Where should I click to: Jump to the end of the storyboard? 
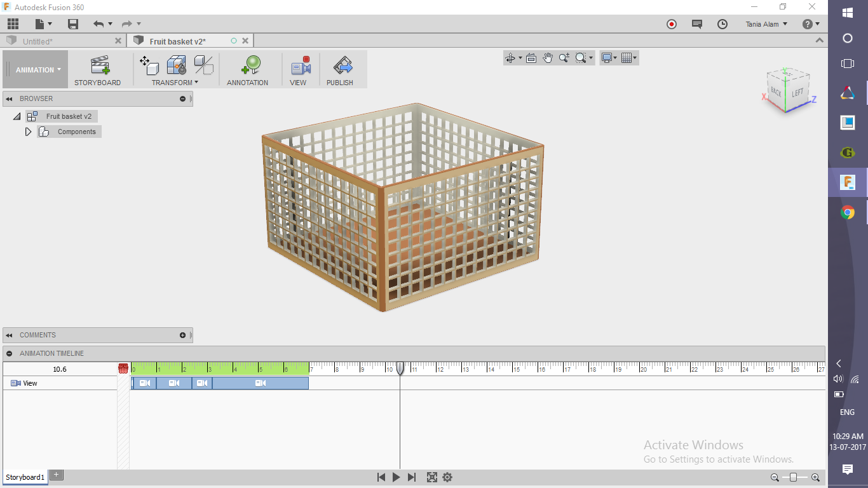[x=412, y=477]
